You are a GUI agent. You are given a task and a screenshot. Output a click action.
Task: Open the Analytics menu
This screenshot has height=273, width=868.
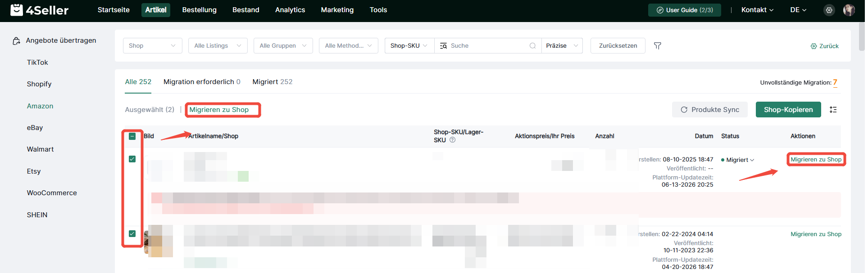coord(290,10)
